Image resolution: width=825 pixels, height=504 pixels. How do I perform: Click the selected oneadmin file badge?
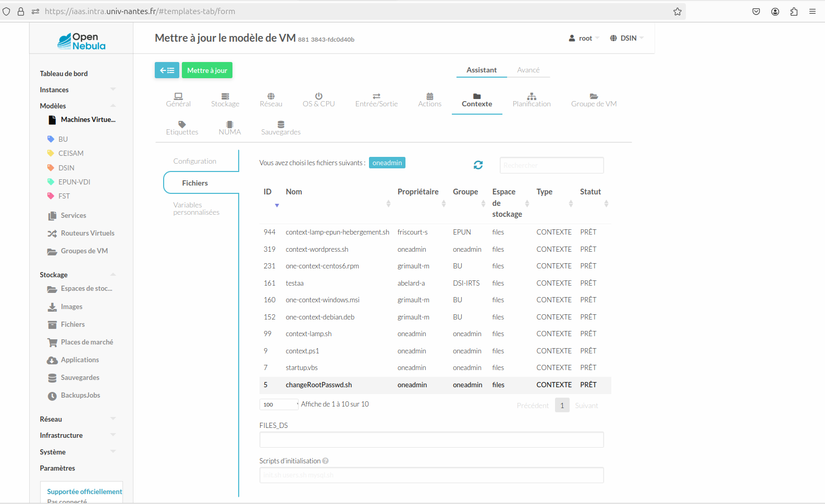coord(387,163)
